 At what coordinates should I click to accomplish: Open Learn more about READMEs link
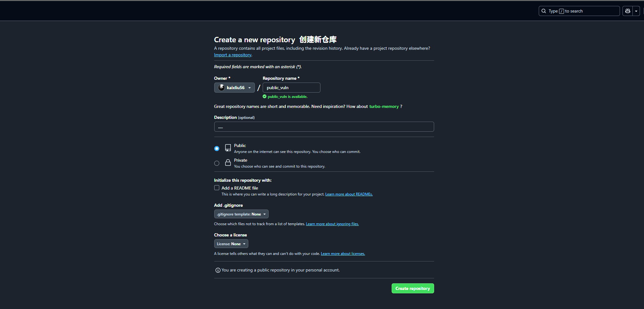tap(349, 194)
